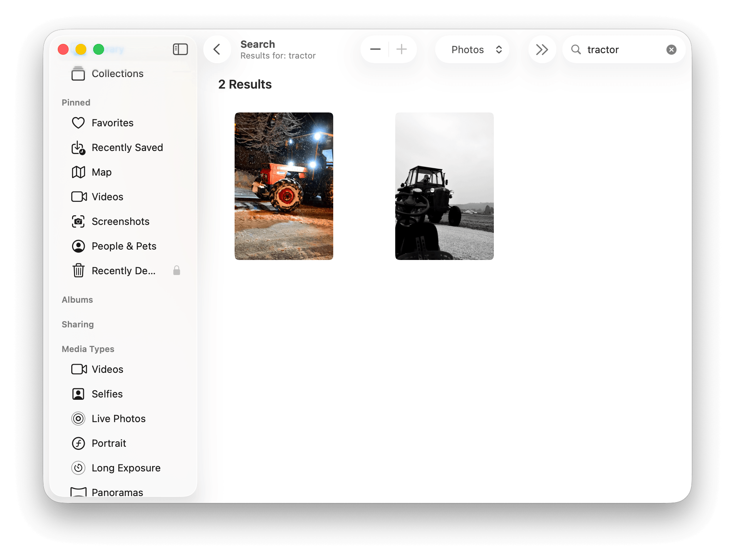Expand the toolbar with the double-chevron
Viewport: 735px width, 560px height.
[x=542, y=49]
